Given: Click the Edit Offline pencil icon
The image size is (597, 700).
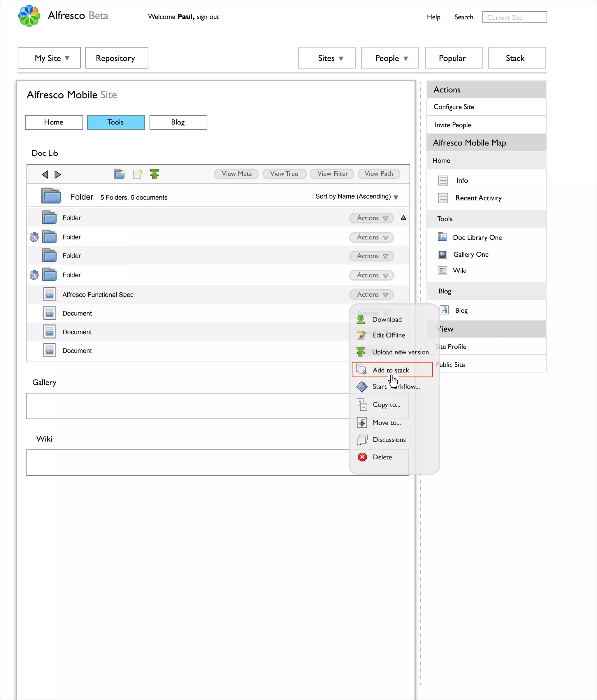Looking at the screenshot, I should (x=361, y=335).
